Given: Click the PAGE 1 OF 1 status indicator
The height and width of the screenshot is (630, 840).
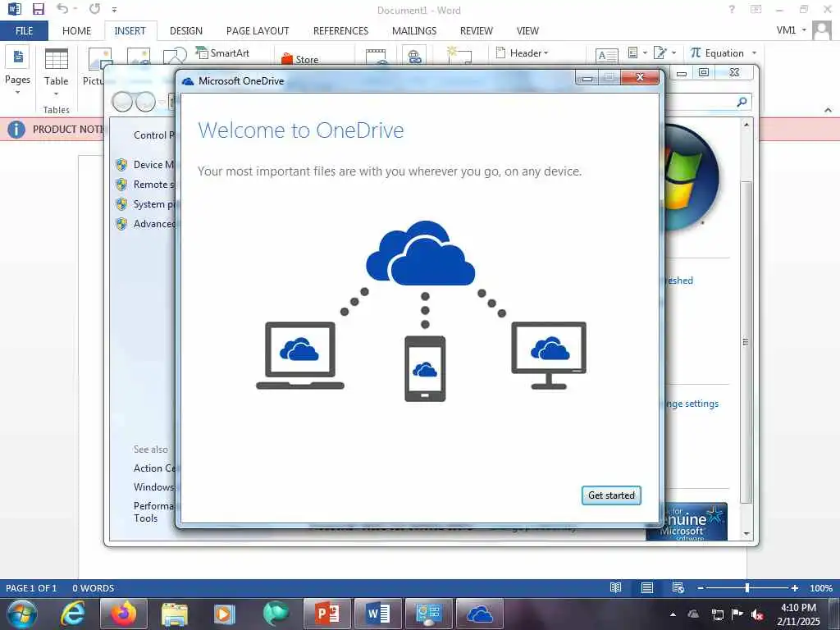Looking at the screenshot, I should 31,588.
